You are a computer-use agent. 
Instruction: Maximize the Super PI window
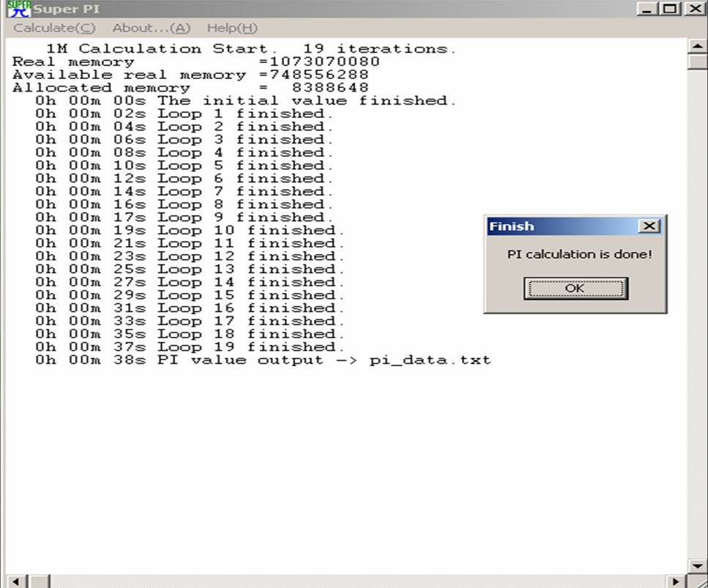(x=670, y=9)
